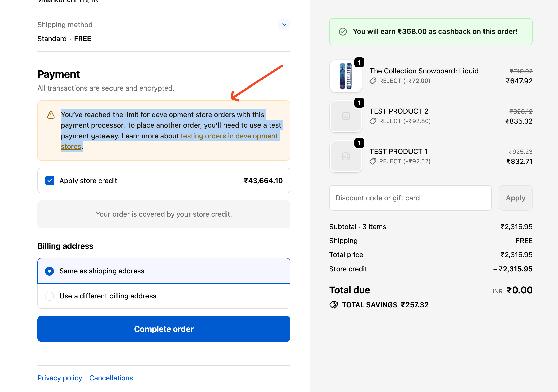Click the Liquid snowboard product thumbnail
558x392 pixels.
pyautogui.click(x=346, y=76)
